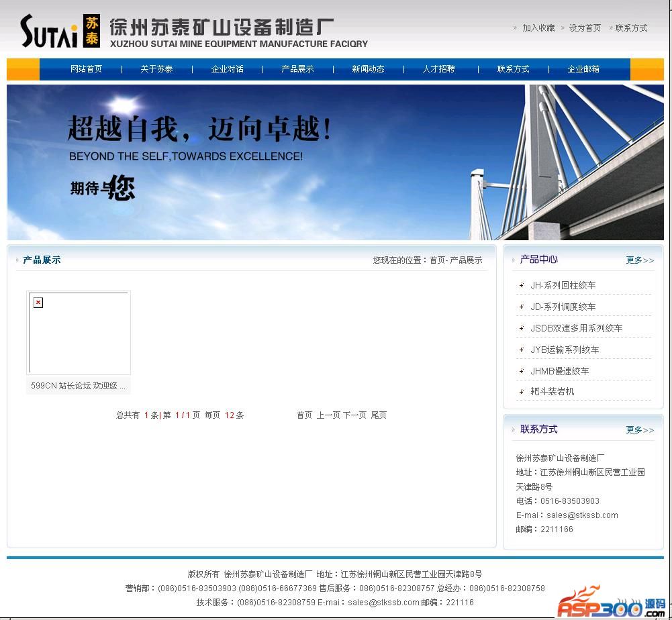Click the 产品中心 panel heading

click(x=538, y=259)
